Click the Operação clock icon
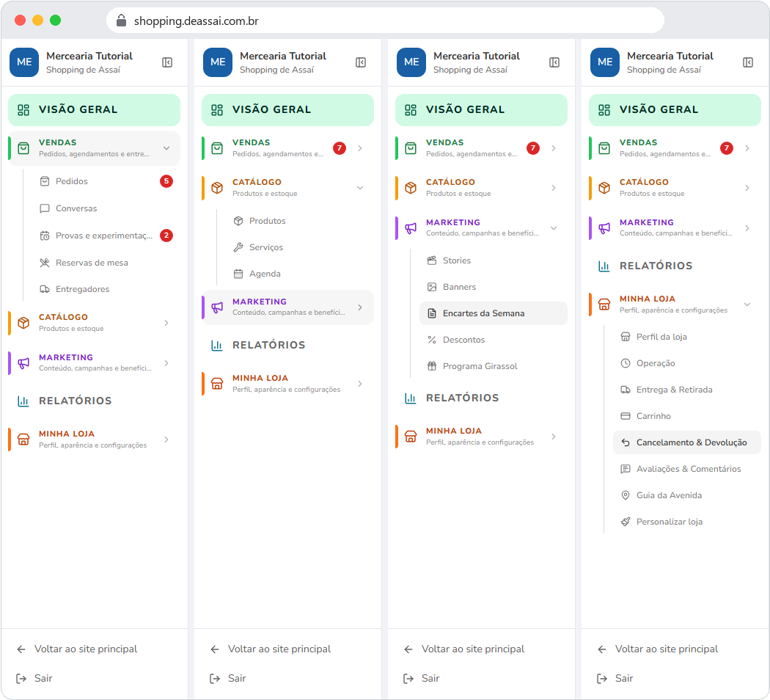The image size is (770, 700). (x=625, y=363)
